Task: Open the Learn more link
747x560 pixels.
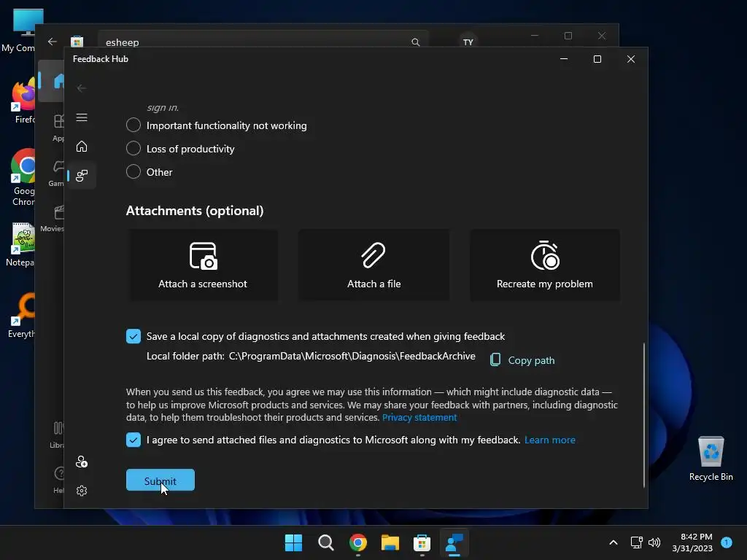Action: 550,440
